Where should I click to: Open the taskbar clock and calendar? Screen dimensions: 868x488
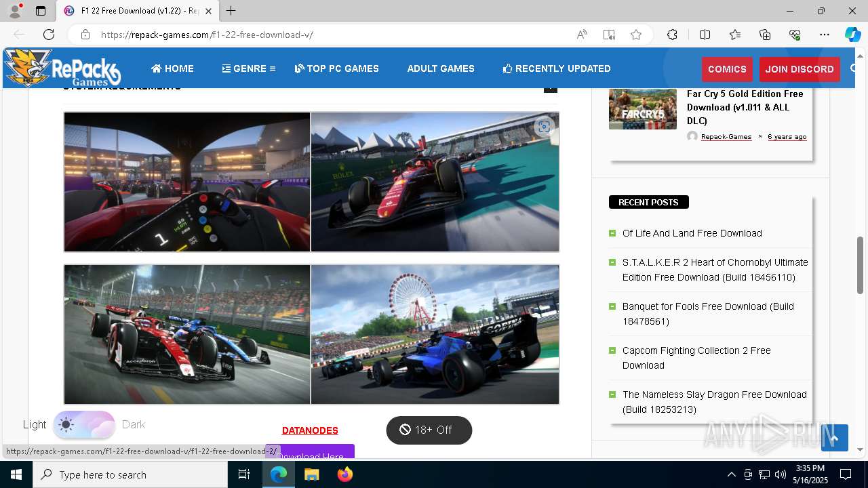[810, 474]
